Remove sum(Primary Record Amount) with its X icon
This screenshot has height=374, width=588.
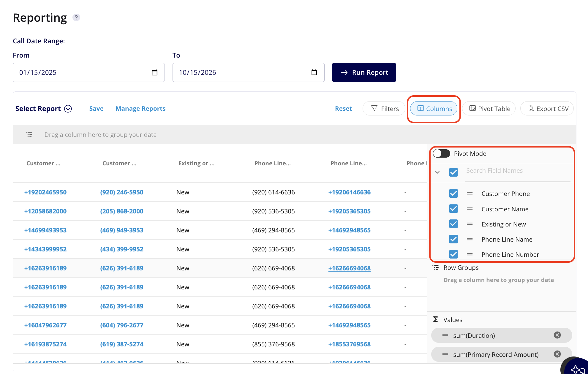click(x=557, y=354)
